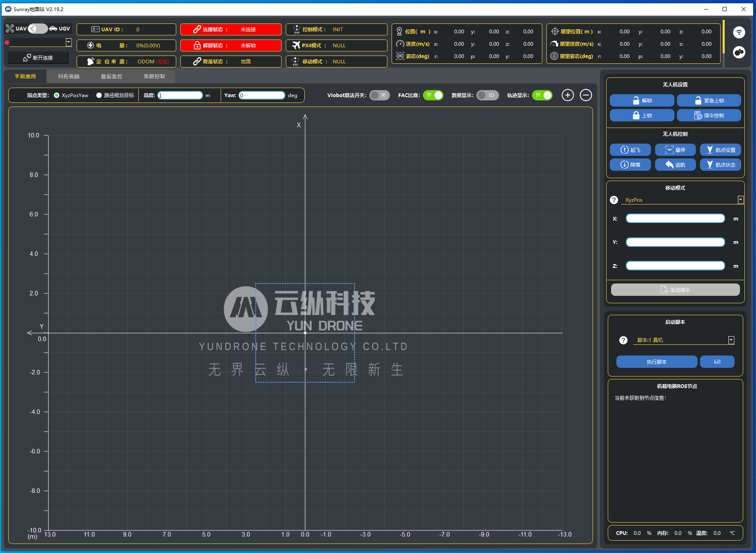Switch to the 数据监控 tab
Screen dimensions: 756x553
click(x=112, y=77)
